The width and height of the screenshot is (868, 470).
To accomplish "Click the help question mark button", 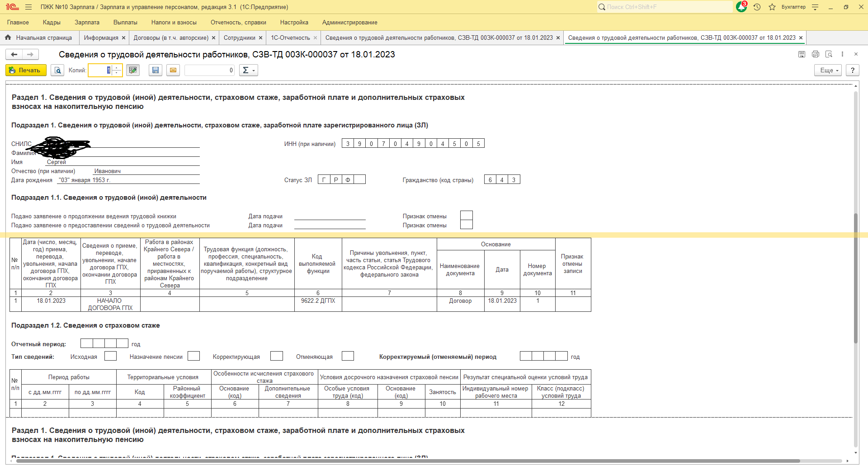I will click(852, 70).
